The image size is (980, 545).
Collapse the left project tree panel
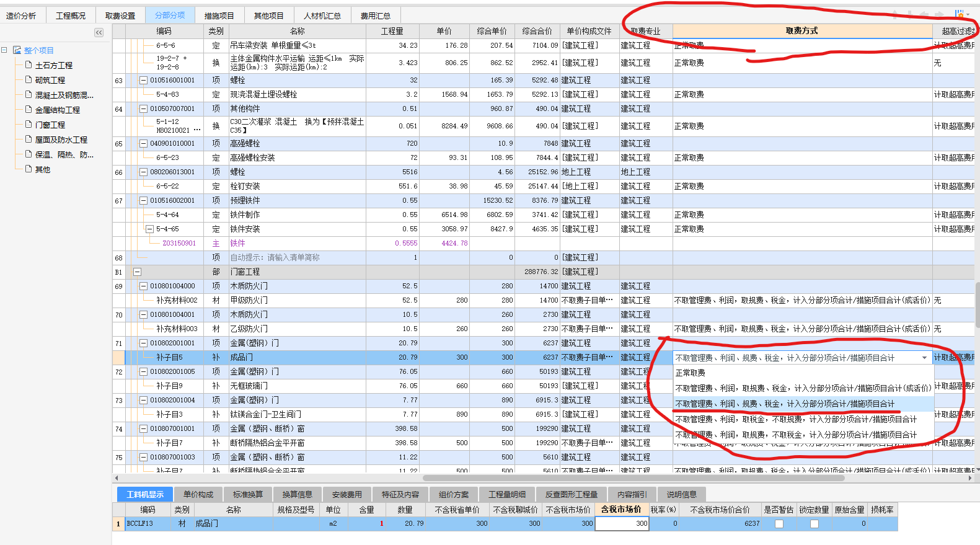click(99, 32)
